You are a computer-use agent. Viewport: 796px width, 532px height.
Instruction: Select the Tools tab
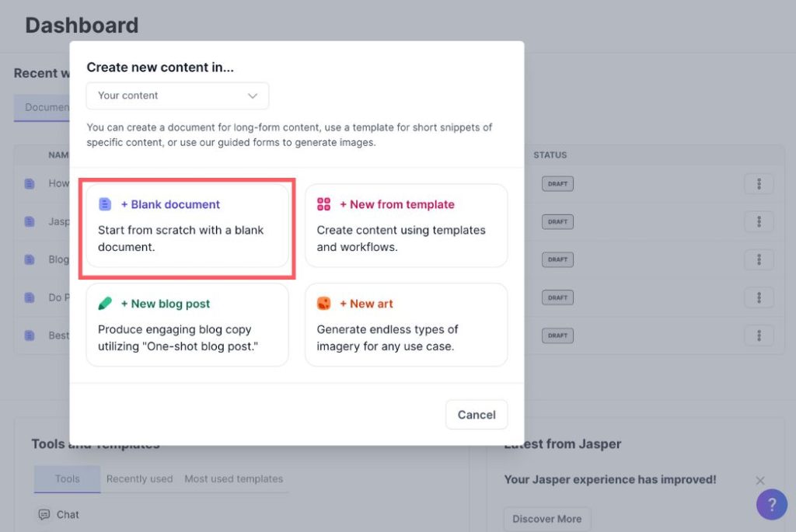pyautogui.click(x=66, y=479)
